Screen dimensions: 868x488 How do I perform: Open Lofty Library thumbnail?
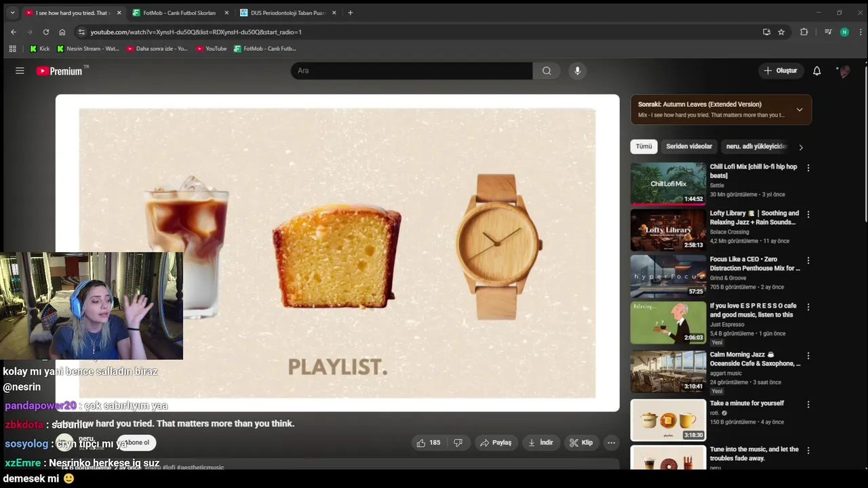[668, 230]
